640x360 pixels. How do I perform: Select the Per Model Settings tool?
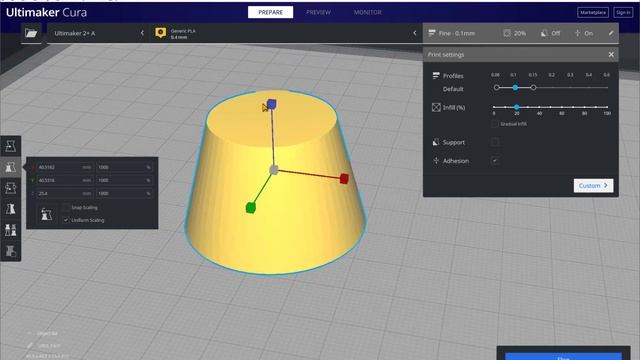[x=11, y=230]
